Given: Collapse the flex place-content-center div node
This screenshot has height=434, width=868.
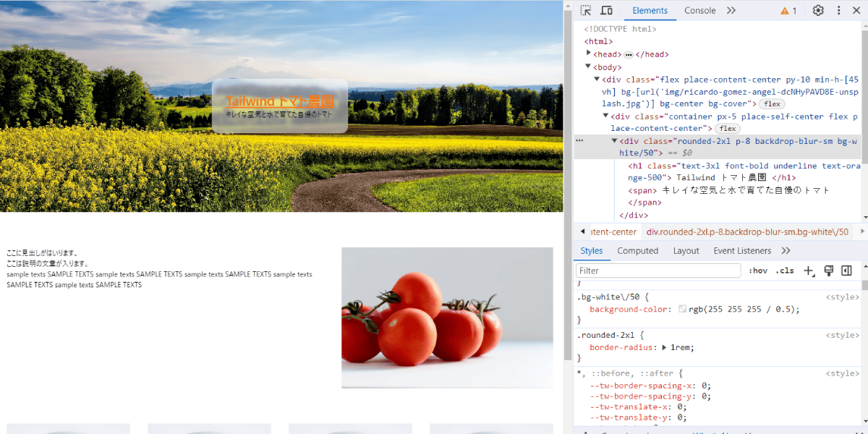Looking at the screenshot, I should point(597,80).
